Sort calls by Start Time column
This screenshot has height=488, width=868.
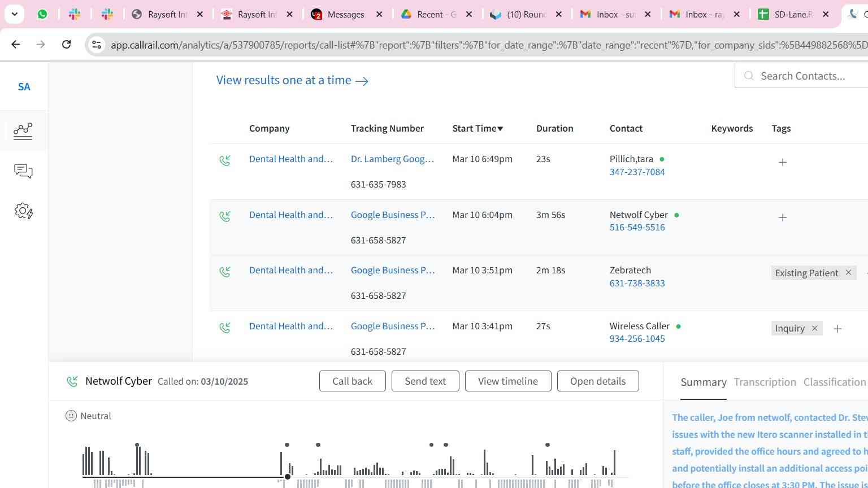(478, 128)
